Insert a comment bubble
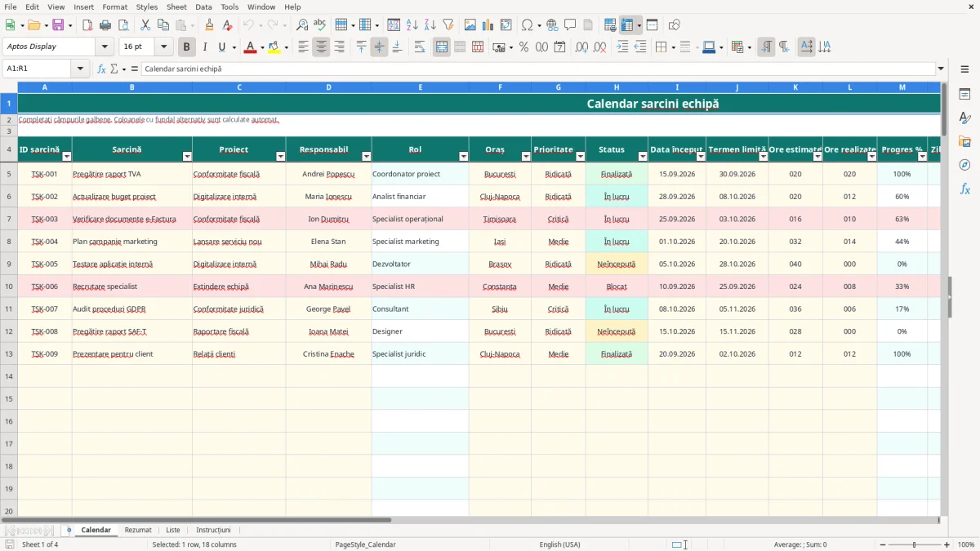Screen dimensions: 980x551 pos(570,25)
